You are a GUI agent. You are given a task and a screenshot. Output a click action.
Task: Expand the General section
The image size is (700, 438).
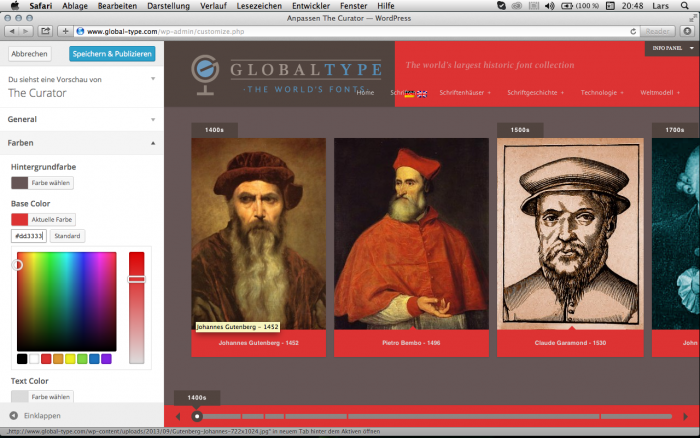click(x=82, y=119)
